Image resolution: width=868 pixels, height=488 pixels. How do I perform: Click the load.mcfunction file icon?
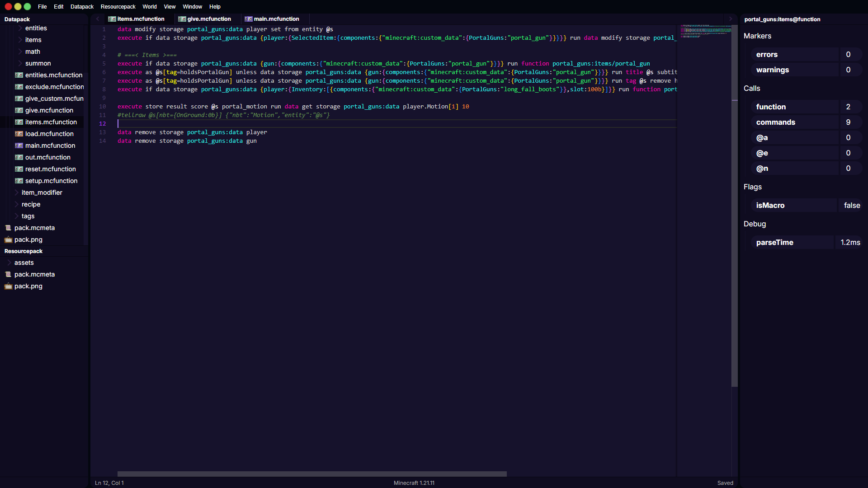pyautogui.click(x=19, y=134)
